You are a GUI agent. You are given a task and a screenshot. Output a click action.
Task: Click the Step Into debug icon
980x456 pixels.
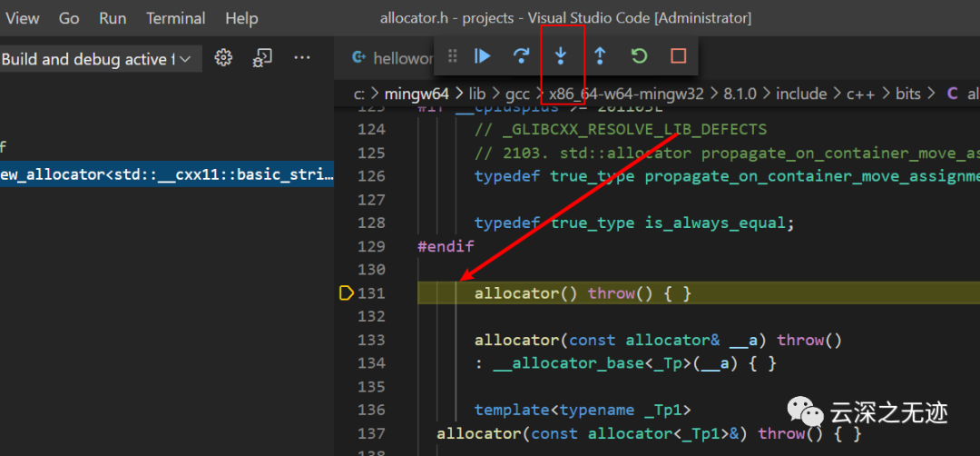pos(561,56)
